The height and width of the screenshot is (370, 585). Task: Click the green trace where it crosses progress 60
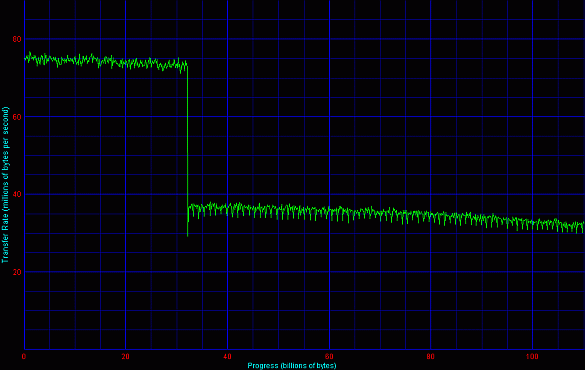pyautogui.click(x=329, y=212)
